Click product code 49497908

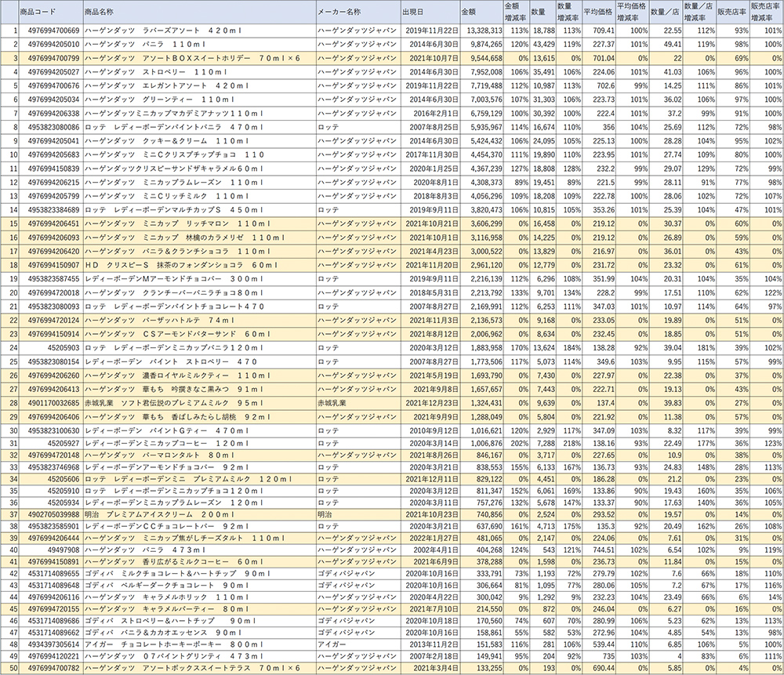tap(51, 550)
